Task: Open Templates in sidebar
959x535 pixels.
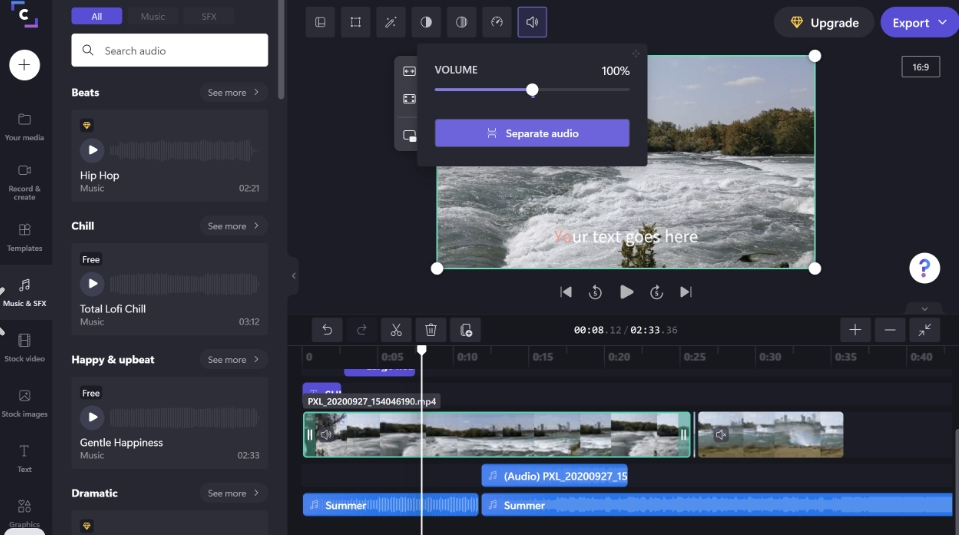Action: [24, 238]
